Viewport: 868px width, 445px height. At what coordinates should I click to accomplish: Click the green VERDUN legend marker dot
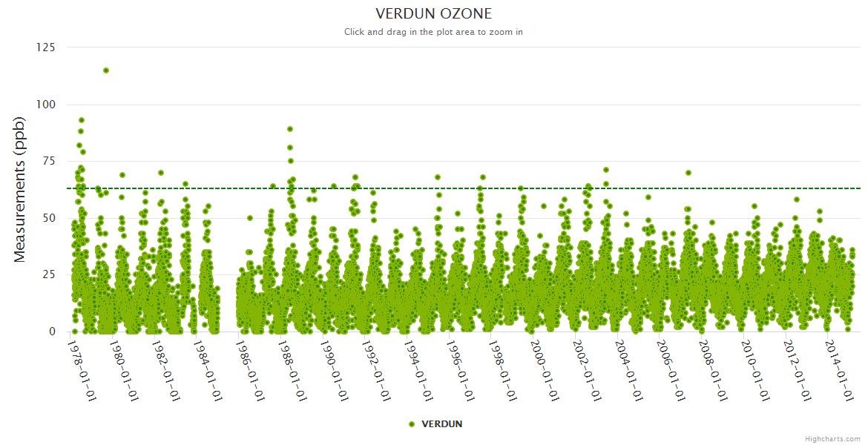click(x=412, y=424)
